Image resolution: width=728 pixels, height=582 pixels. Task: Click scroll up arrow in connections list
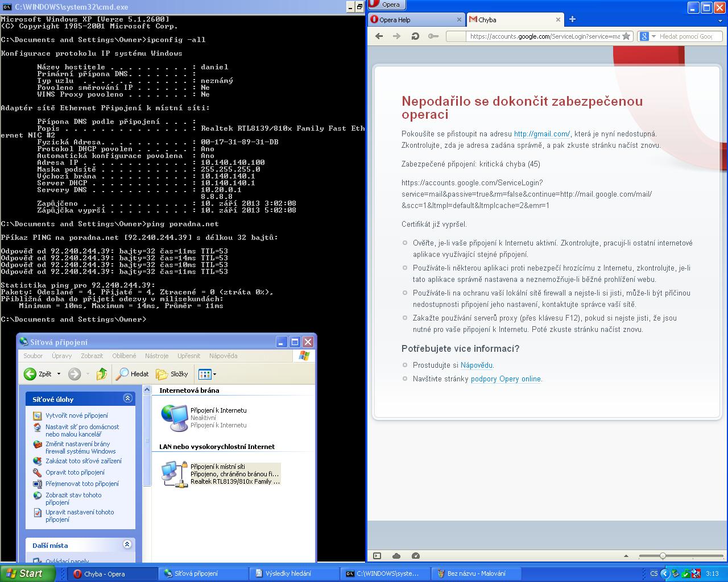[x=147, y=390]
